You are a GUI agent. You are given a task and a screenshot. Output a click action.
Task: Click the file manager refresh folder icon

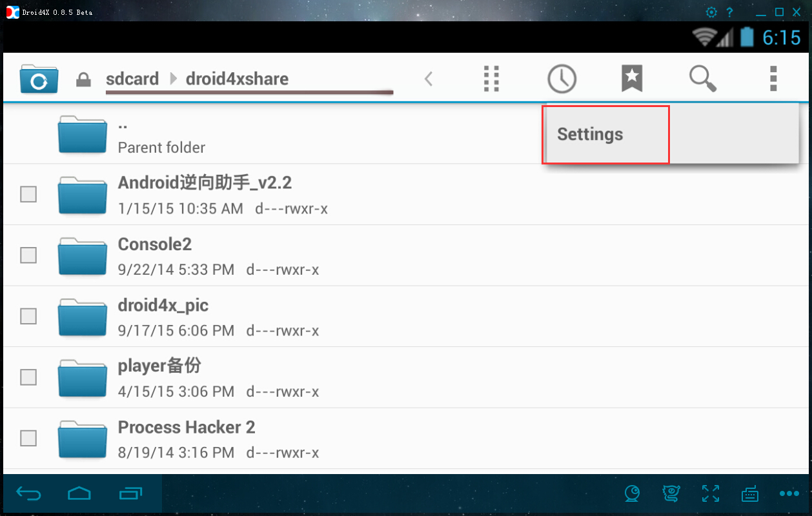pyautogui.click(x=39, y=79)
